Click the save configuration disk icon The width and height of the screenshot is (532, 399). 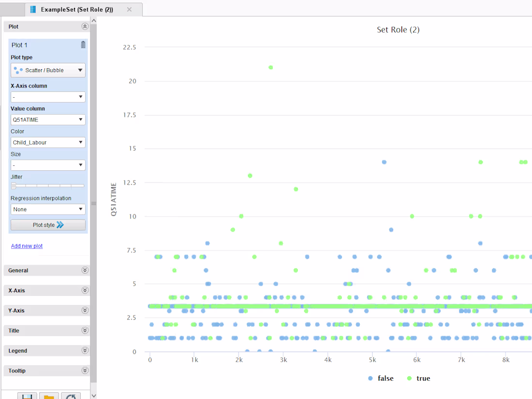(x=27, y=396)
